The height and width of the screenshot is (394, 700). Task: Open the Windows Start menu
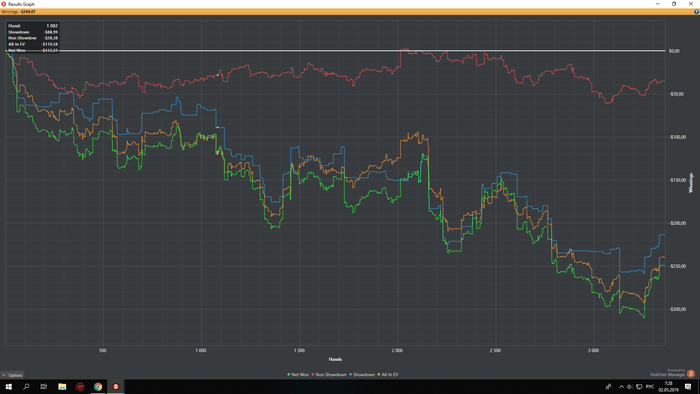tap(8, 386)
